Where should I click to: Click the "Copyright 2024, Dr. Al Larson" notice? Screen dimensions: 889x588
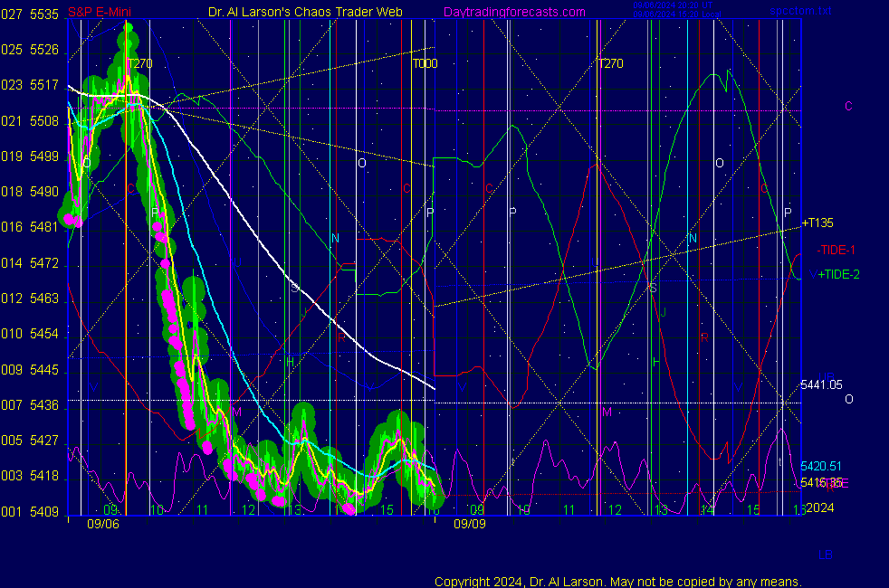tap(618, 582)
